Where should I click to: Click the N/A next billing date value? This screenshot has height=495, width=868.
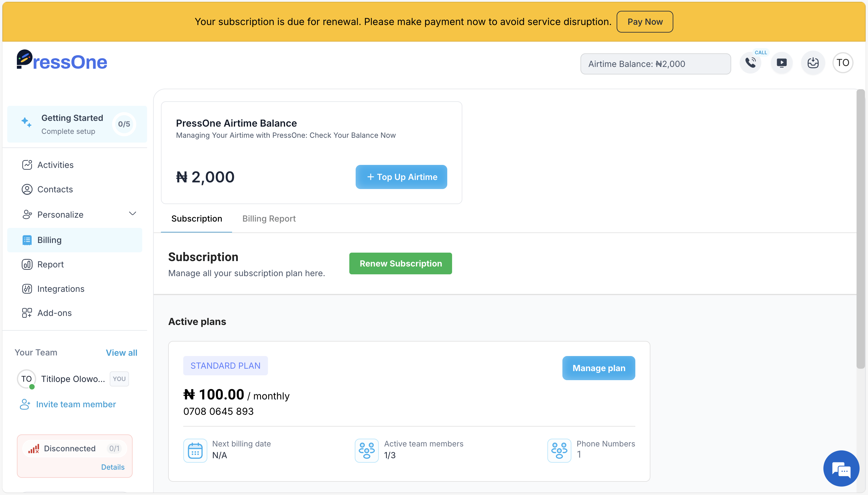(x=219, y=455)
